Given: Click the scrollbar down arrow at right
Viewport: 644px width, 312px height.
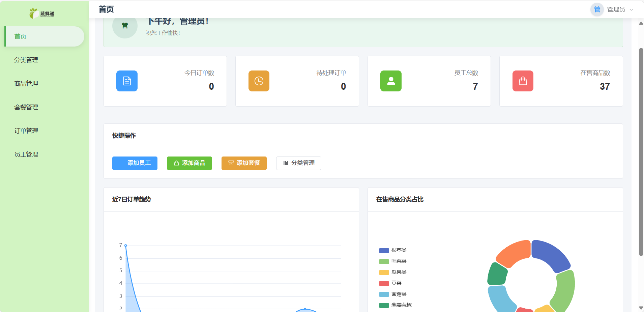Looking at the screenshot, I should click(641, 308).
